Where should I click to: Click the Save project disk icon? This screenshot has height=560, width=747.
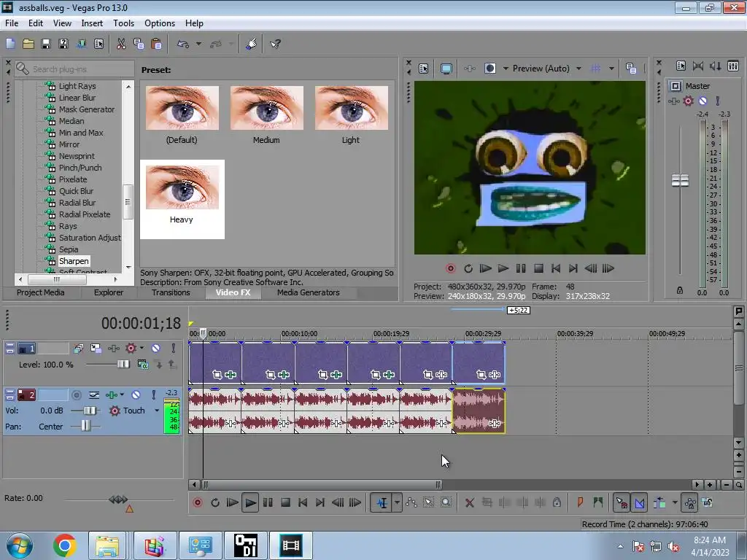tap(46, 44)
